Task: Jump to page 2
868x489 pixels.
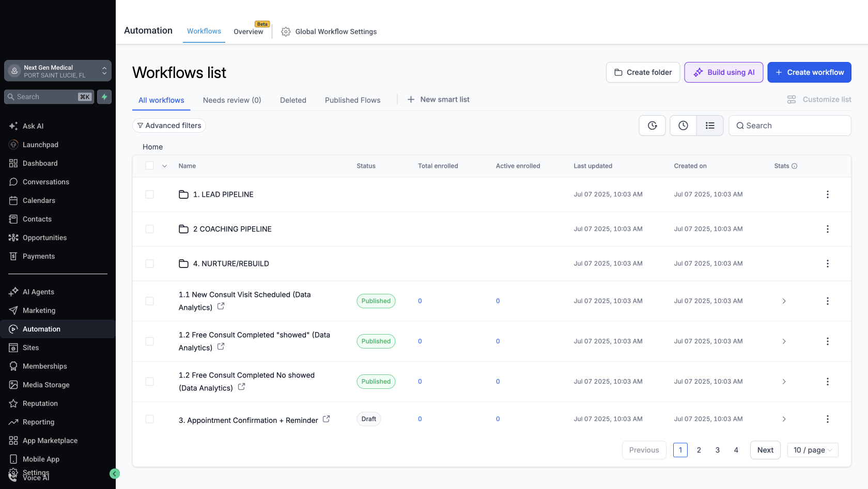Action: tap(699, 450)
